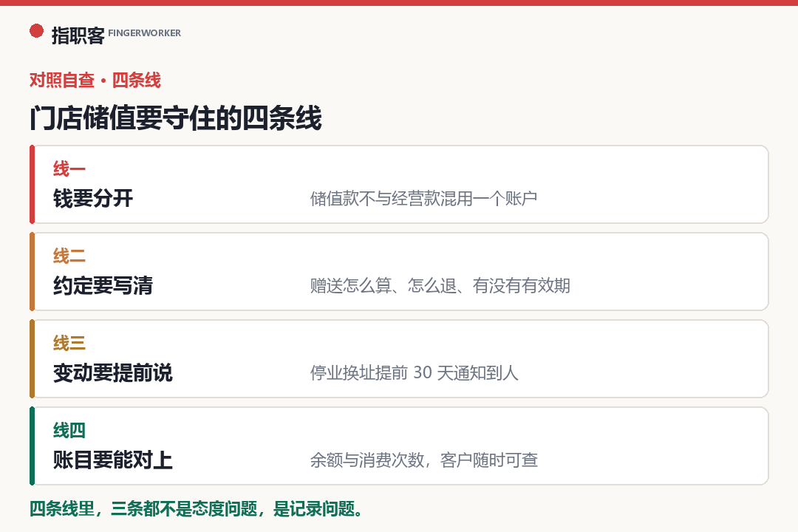
Task: Click the 线二 label
Action: click(69, 256)
